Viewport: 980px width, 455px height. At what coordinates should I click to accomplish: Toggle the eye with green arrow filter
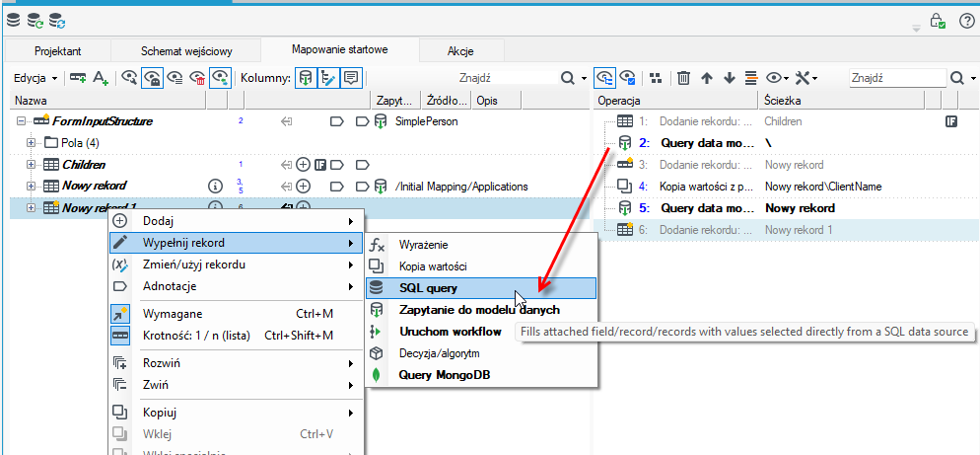point(220,78)
